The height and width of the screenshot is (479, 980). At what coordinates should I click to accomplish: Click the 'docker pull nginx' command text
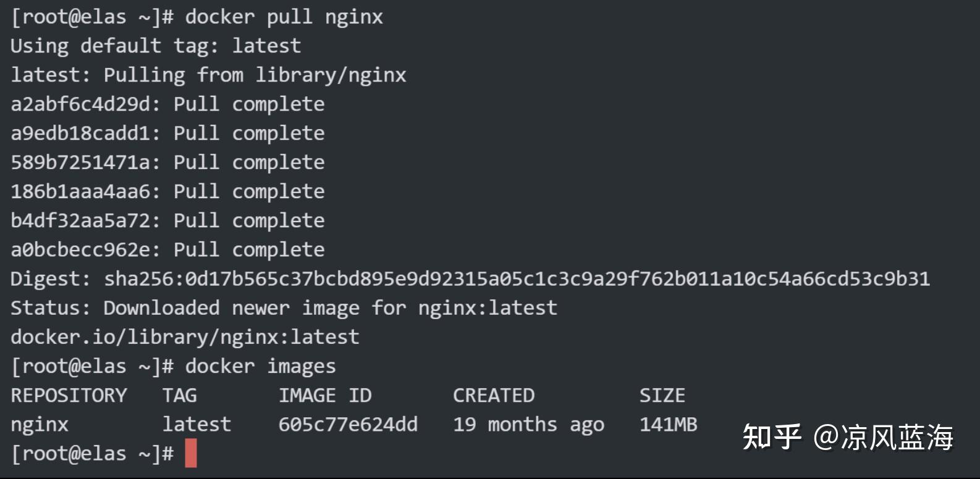(x=284, y=17)
